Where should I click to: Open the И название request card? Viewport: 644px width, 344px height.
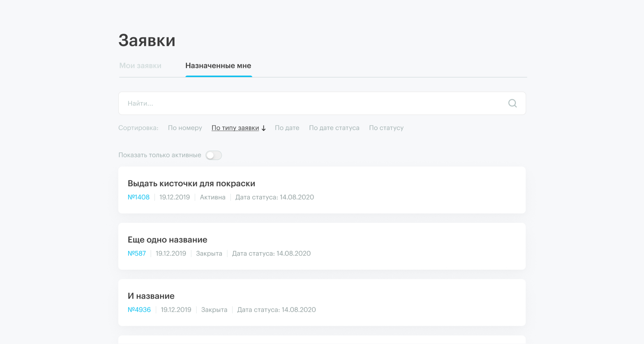point(151,296)
